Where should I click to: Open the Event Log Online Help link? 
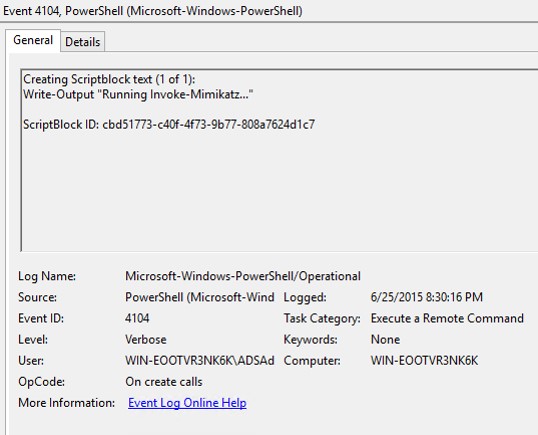[x=187, y=403]
